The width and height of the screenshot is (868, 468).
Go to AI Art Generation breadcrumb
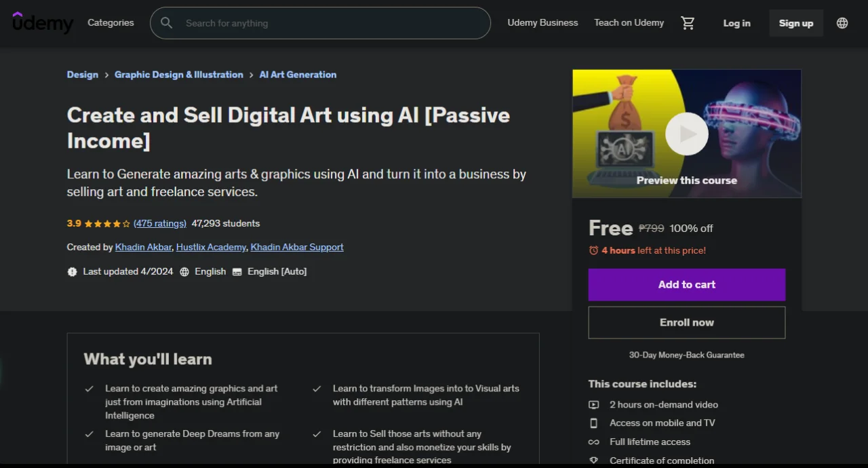pyautogui.click(x=298, y=75)
